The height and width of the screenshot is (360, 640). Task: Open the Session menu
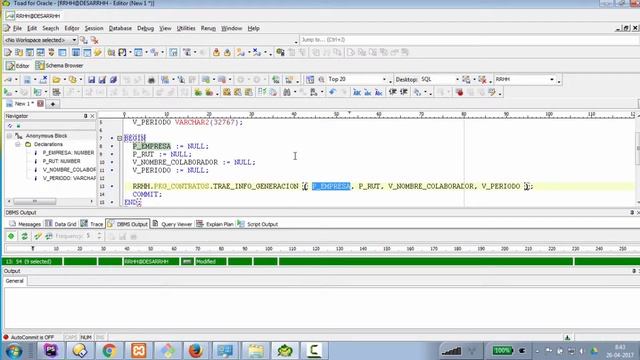[94, 28]
